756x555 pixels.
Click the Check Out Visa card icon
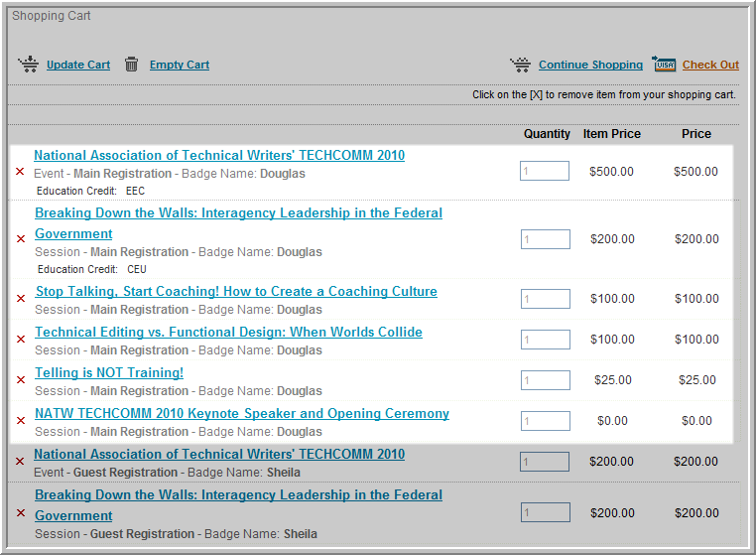[x=665, y=64]
